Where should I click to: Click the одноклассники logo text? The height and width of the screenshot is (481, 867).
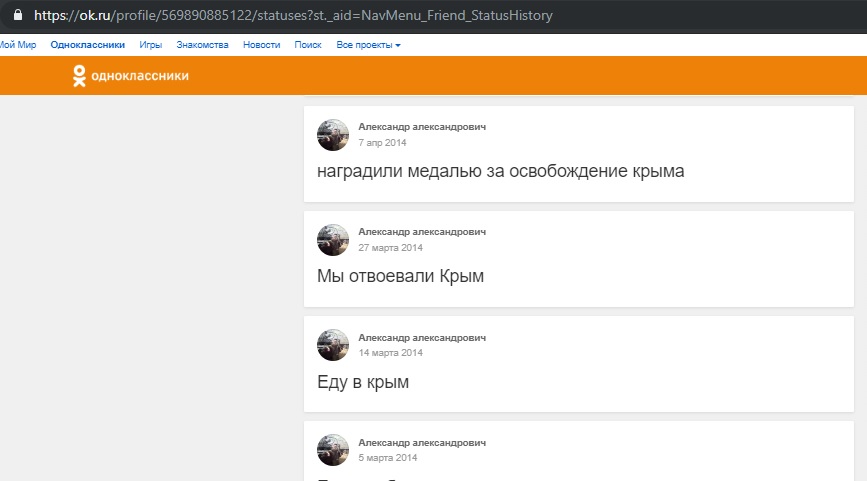click(140, 76)
